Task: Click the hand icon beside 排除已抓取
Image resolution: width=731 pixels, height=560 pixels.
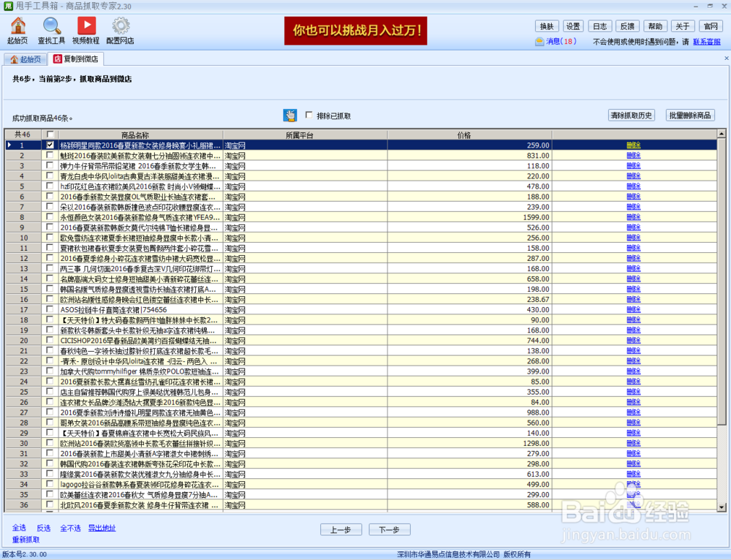Action: [289, 115]
